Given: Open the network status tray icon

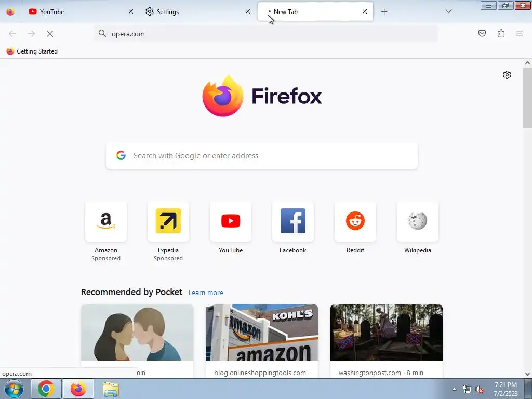Looking at the screenshot, I should tap(467, 389).
